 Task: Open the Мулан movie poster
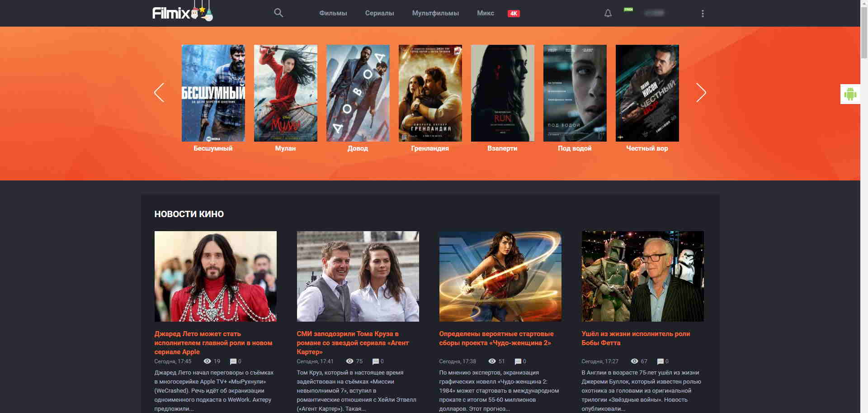coord(286,93)
